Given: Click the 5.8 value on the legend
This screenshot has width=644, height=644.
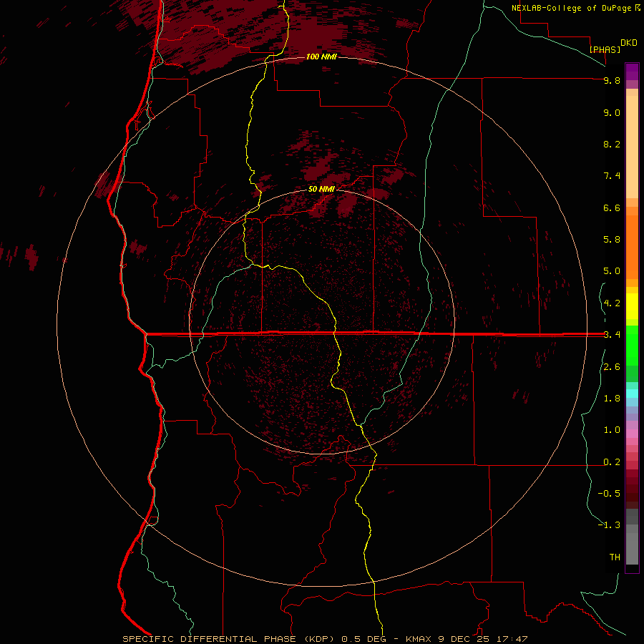Looking at the screenshot, I should pyautogui.click(x=612, y=240).
